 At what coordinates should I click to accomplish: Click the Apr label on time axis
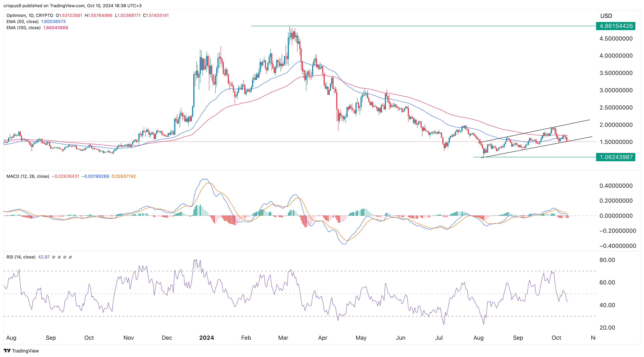coord(323,338)
